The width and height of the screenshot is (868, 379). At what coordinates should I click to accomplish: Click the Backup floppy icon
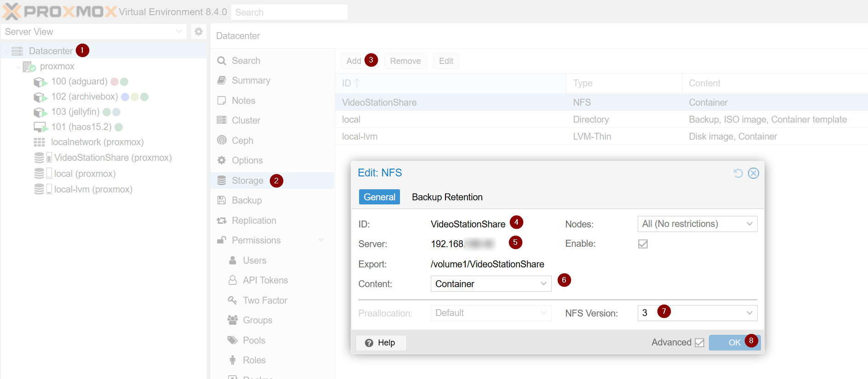tap(222, 200)
